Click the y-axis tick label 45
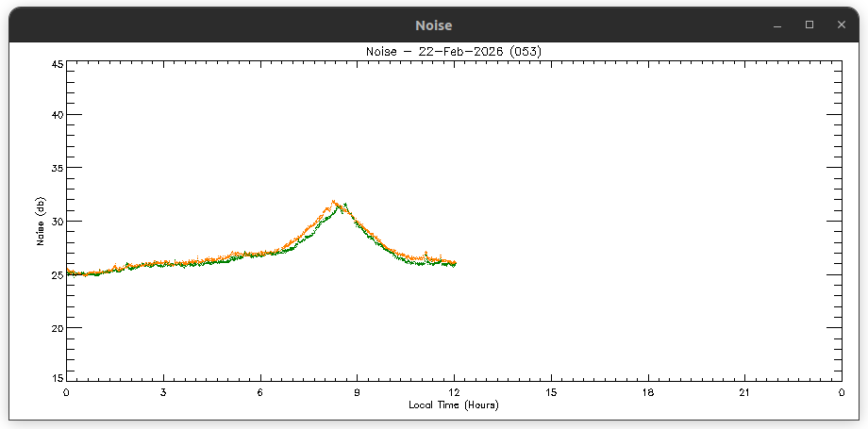868x429 pixels. click(57, 65)
